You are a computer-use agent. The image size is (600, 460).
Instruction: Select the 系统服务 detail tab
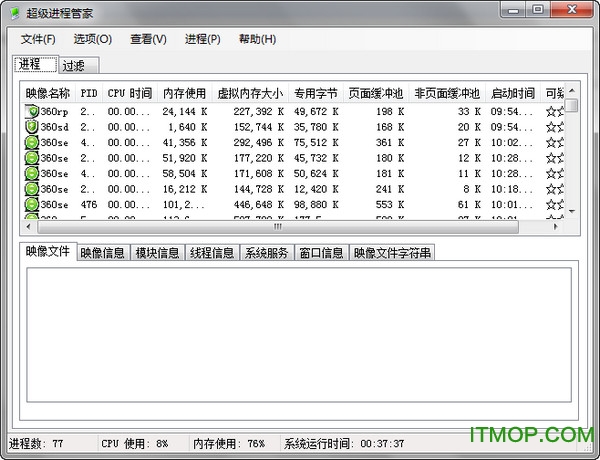[267, 253]
